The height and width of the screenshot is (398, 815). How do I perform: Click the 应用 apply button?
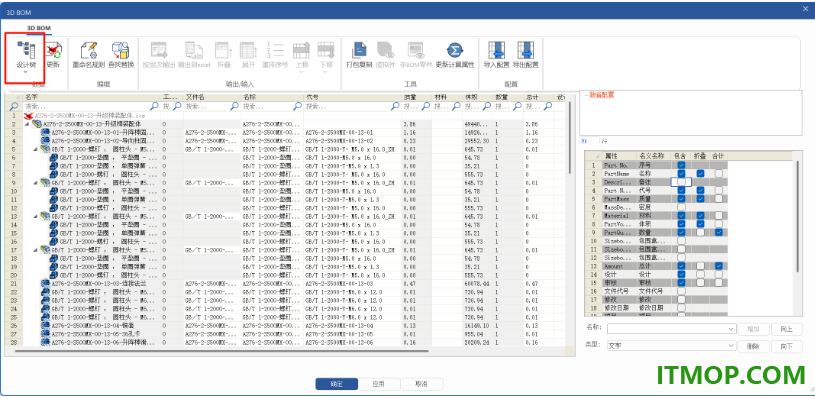(378, 384)
